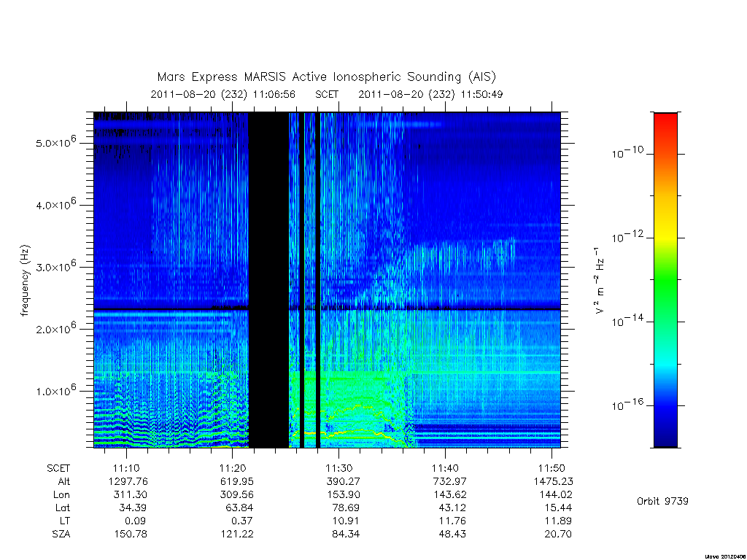Click the 'Lat' row header
Viewport: 747px width, 560px height.
point(63,507)
